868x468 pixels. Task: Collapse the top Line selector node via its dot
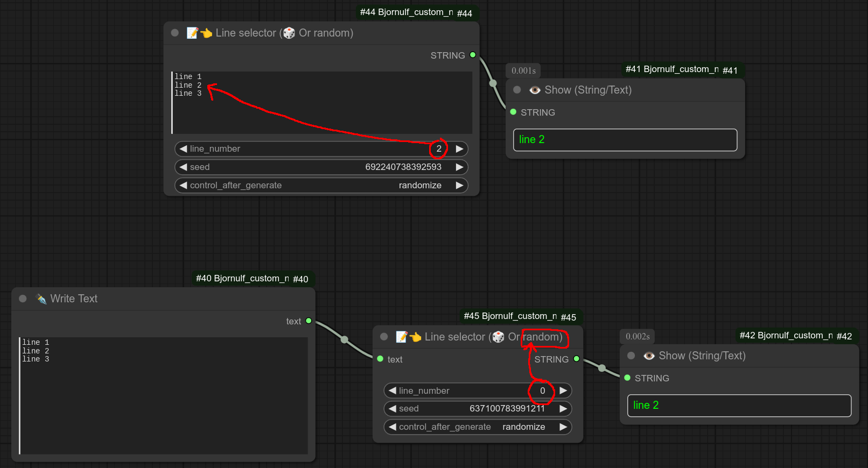(x=175, y=33)
